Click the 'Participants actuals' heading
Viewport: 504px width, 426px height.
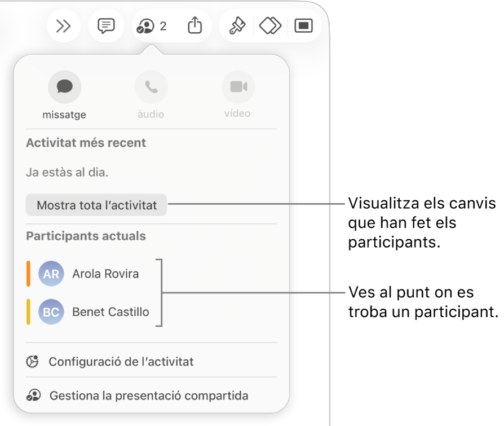coord(86,236)
